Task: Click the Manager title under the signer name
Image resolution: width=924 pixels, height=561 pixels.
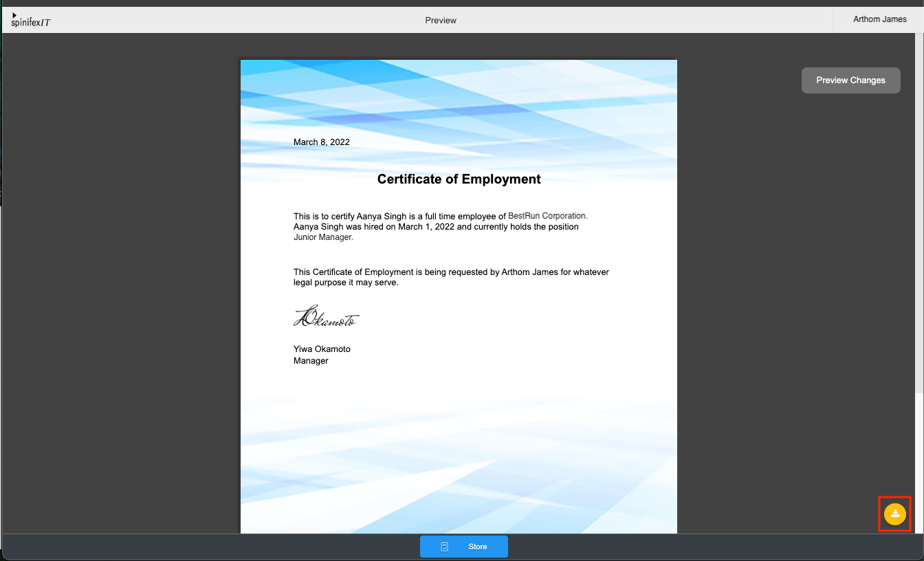Action: point(311,361)
